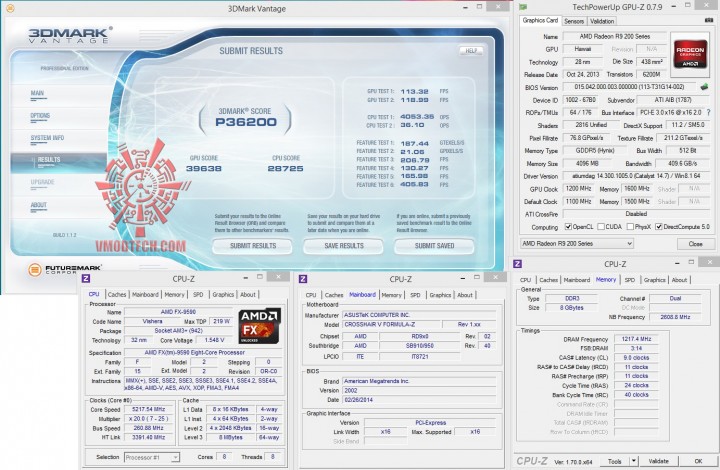Open the About tab in CPU-Z Memory window

click(679, 280)
